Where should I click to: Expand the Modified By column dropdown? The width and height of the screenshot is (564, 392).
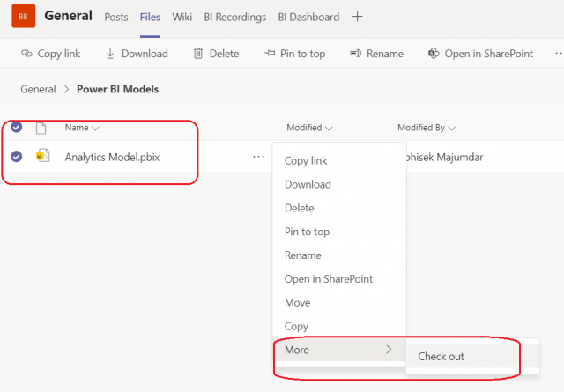click(x=452, y=129)
